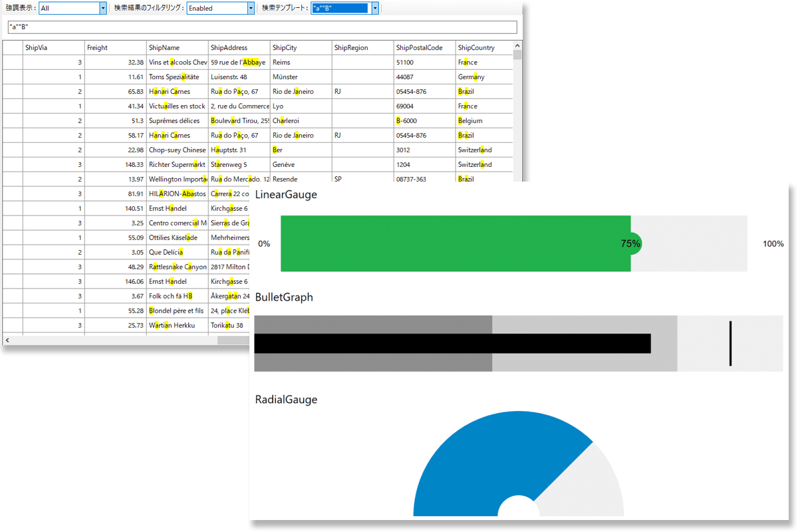Viewport: 798px width, 532px height.
Task: Click the ShipRegion column header
Action: 363,48
